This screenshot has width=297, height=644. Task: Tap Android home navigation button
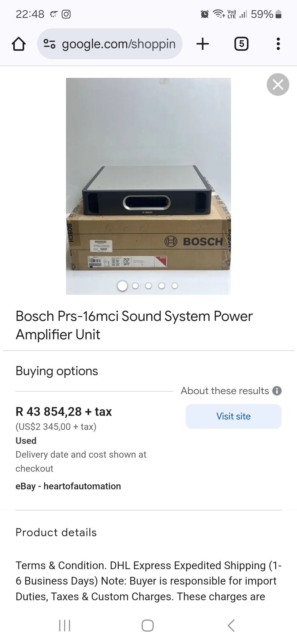[x=148, y=625]
